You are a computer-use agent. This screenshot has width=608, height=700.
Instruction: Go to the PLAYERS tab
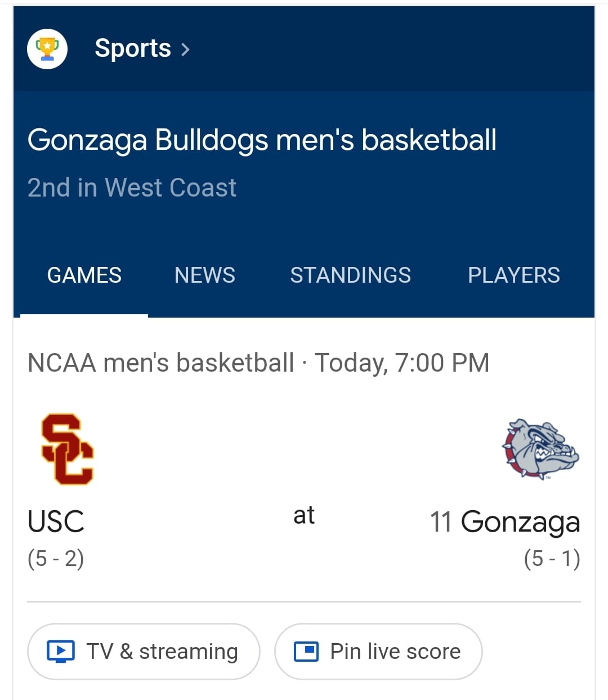point(514,275)
